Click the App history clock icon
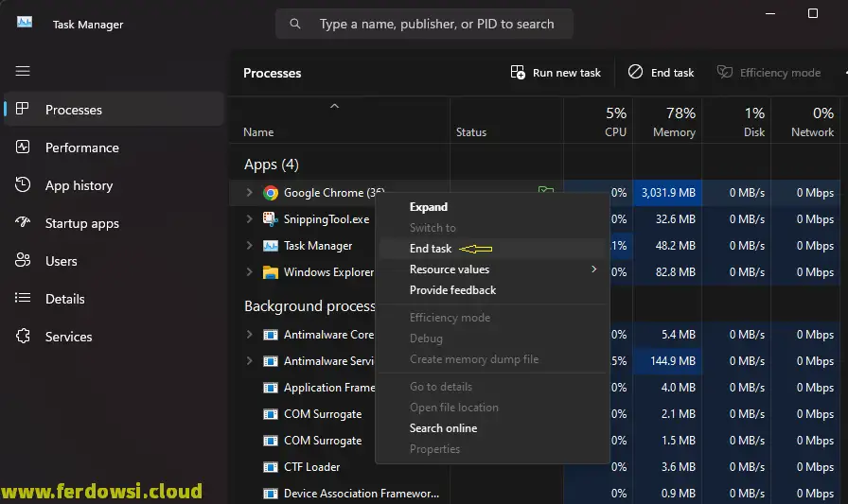This screenshot has width=848, height=504. point(23,184)
